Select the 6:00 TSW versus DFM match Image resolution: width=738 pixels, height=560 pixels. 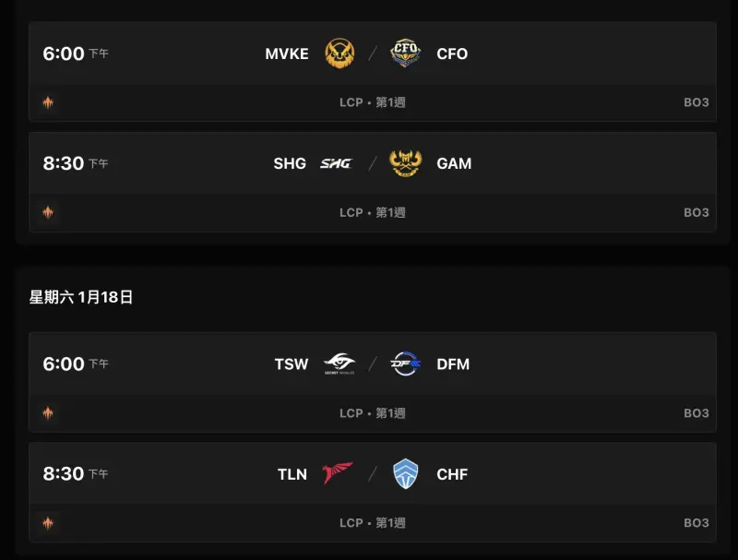[373, 382]
